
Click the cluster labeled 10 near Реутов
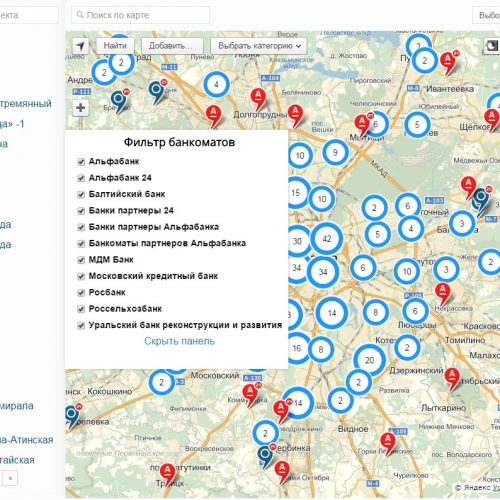407,271
